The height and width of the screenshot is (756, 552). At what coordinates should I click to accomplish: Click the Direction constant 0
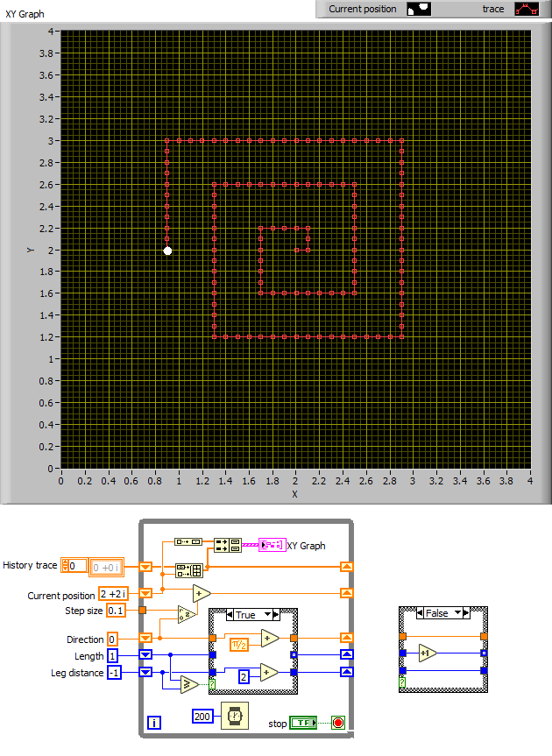tap(112, 639)
